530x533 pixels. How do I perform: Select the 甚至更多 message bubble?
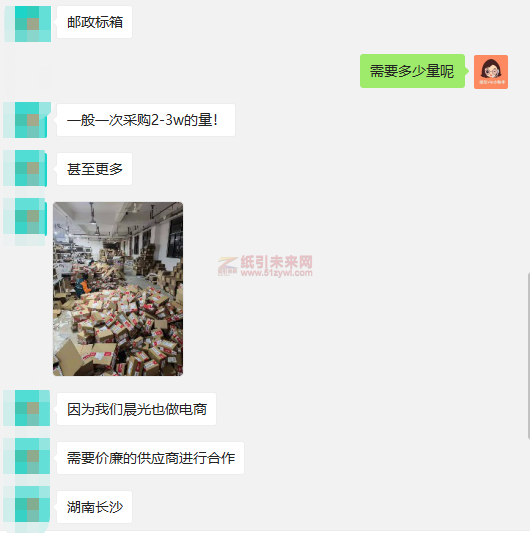95,169
